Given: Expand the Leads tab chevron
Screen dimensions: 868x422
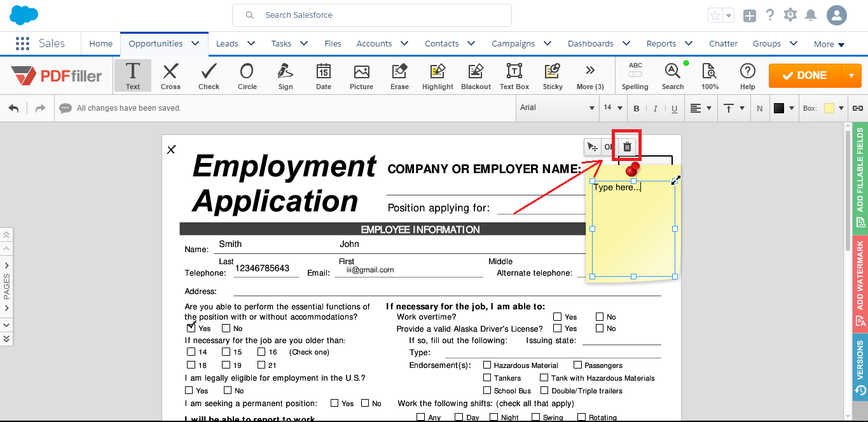Looking at the screenshot, I should (251, 43).
